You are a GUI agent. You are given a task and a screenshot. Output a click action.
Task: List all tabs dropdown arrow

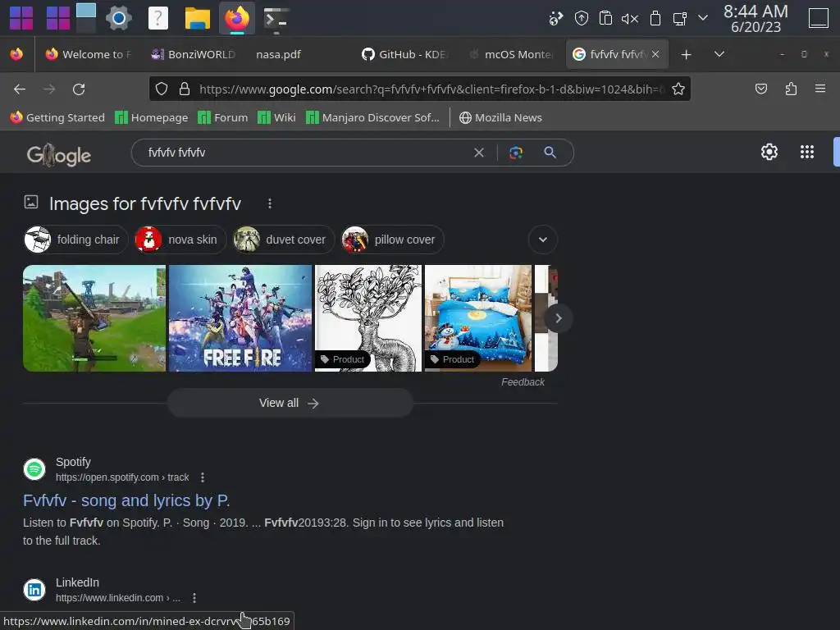click(719, 54)
